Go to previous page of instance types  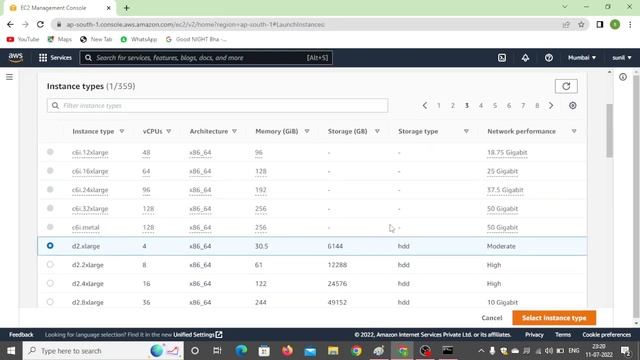424,105
